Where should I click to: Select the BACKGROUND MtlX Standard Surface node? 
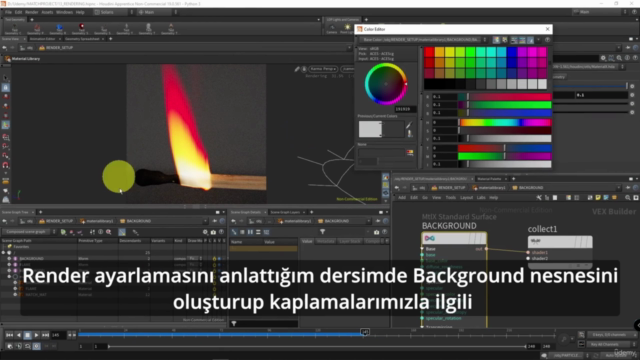click(454, 238)
